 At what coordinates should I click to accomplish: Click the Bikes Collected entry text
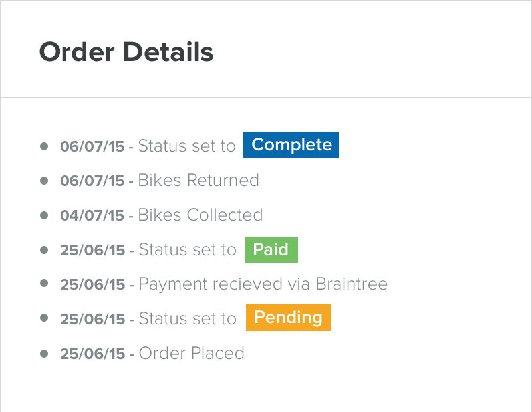(199, 215)
